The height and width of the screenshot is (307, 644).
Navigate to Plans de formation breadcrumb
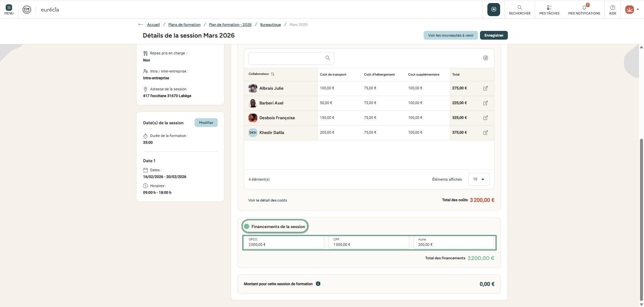(184, 25)
